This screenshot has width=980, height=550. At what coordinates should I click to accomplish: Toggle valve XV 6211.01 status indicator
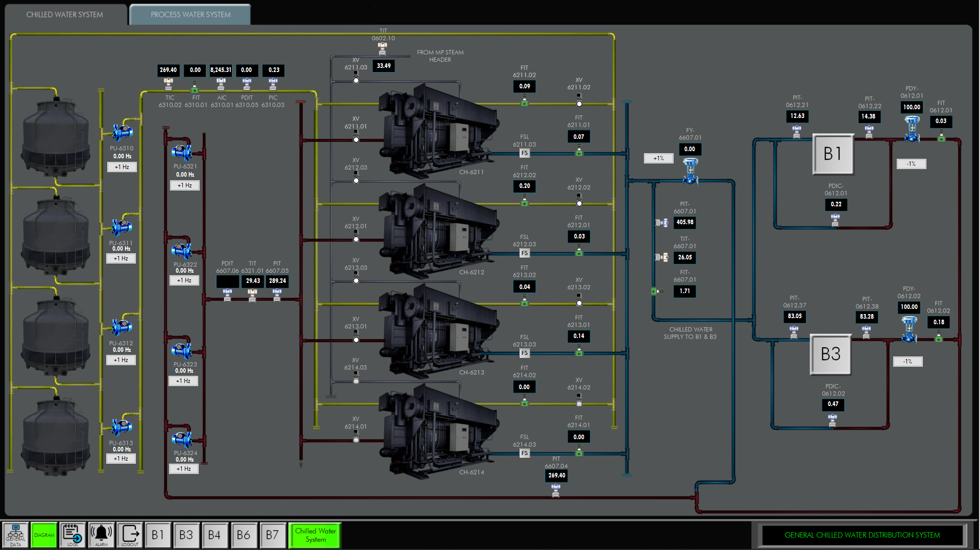tap(355, 139)
